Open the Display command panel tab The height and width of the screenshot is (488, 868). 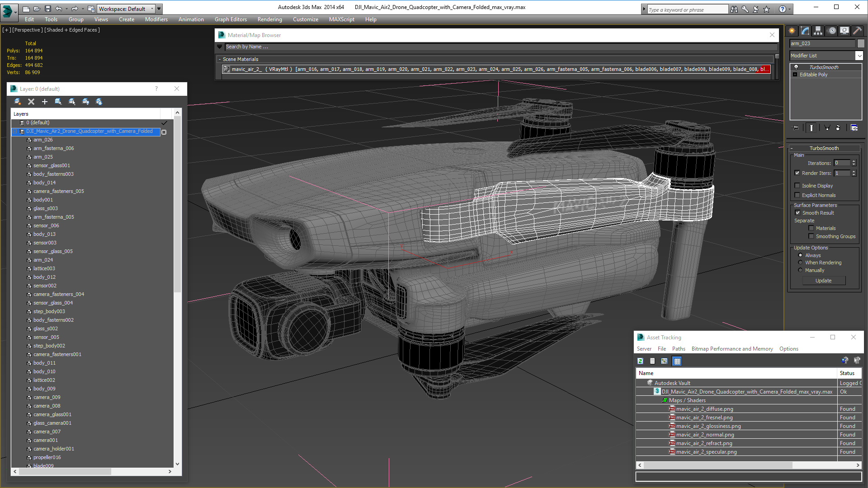point(844,31)
